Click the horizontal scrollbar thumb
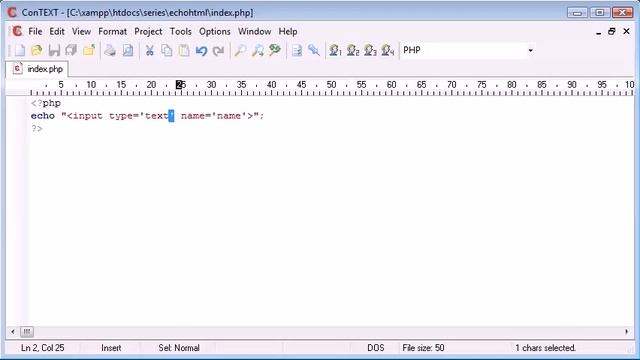This screenshot has width=640, height=360. 27,331
